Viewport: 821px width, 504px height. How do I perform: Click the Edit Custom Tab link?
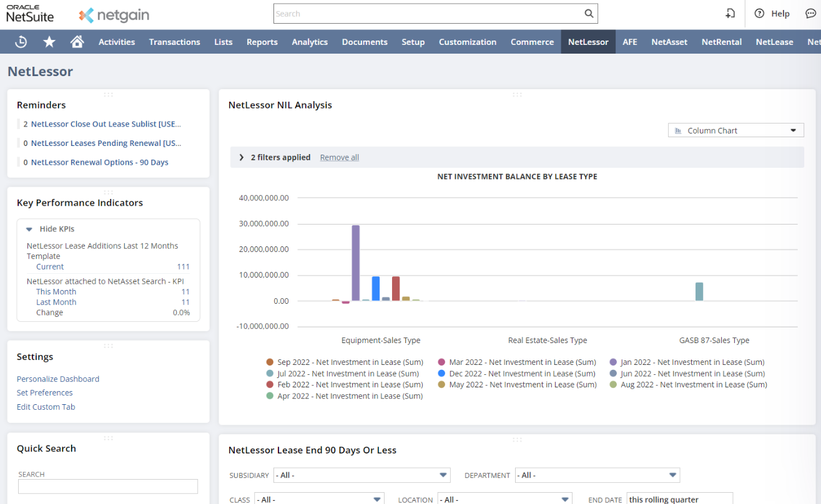[x=46, y=407]
